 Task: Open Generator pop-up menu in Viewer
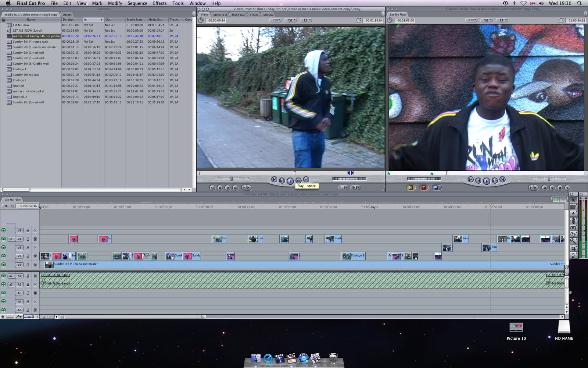[355, 188]
